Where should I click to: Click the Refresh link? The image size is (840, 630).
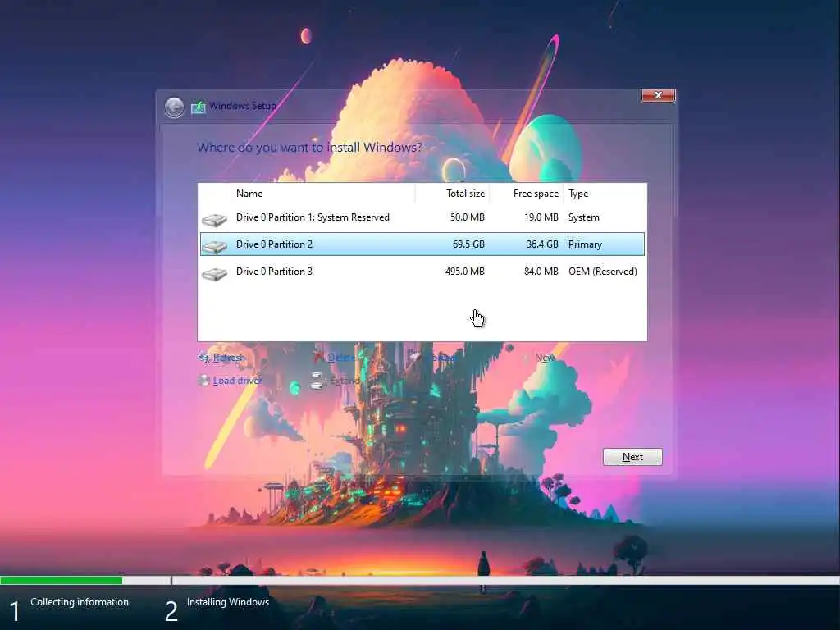coord(229,358)
